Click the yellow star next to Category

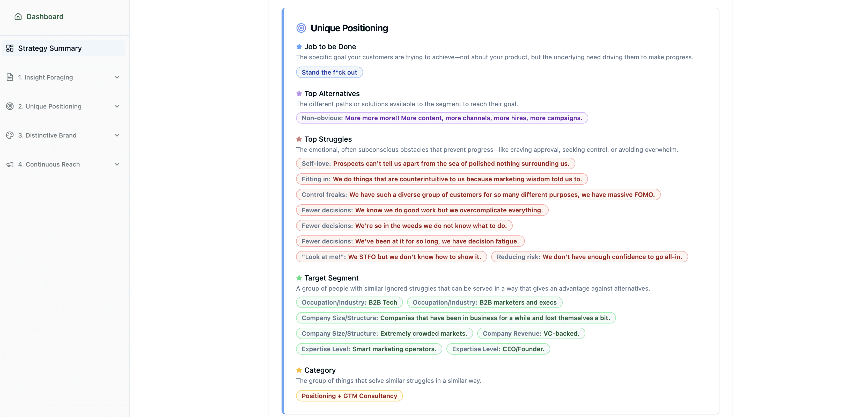pyautogui.click(x=299, y=370)
